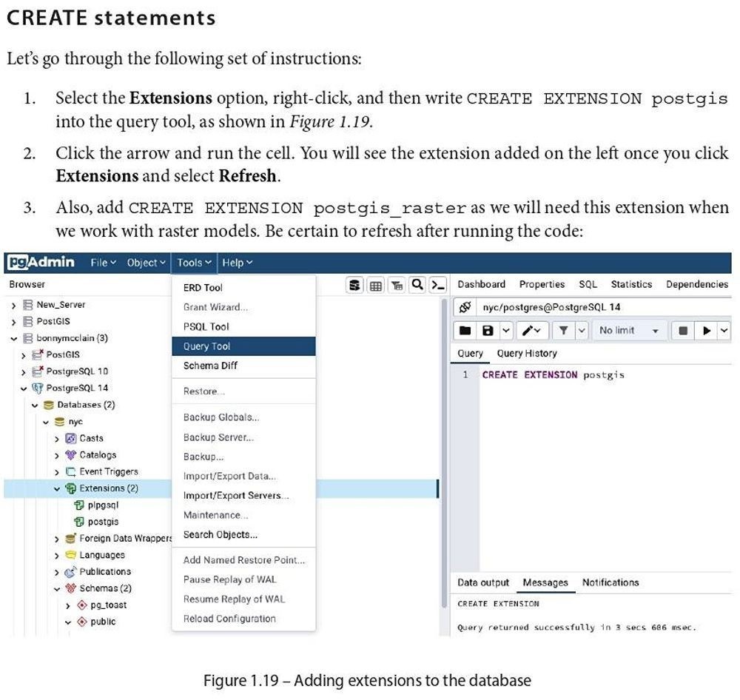Choose ERD Tool from Tools menu

(243, 287)
